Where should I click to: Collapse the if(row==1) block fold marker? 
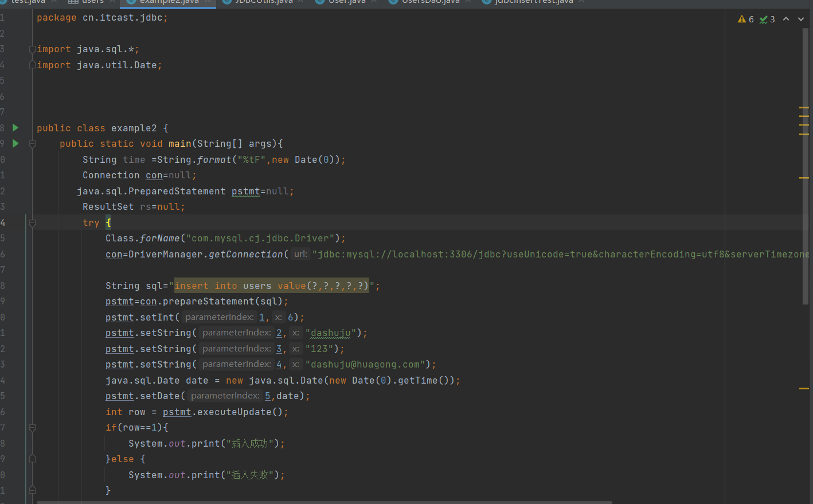(32, 428)
